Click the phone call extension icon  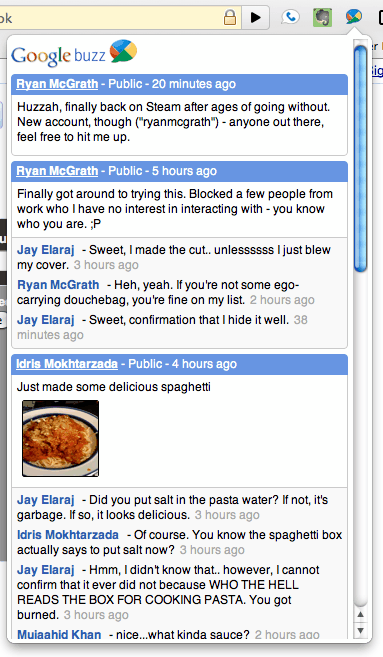(x=290, y=17)
